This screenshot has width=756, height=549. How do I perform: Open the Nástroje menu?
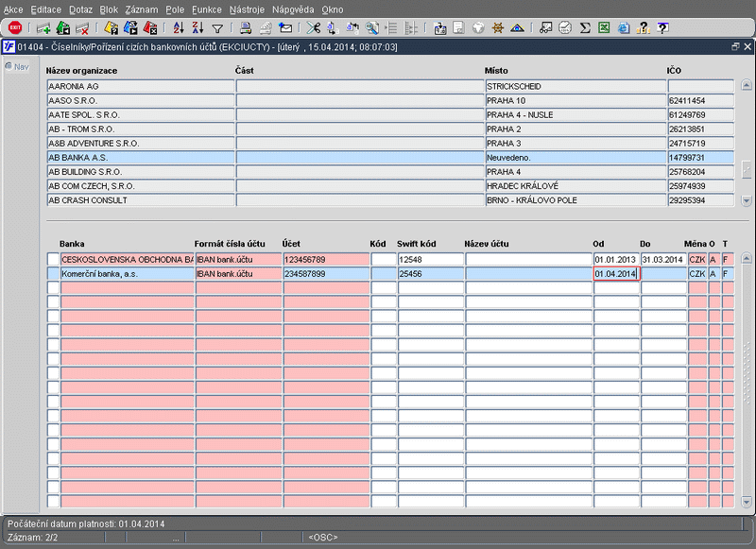247,9
